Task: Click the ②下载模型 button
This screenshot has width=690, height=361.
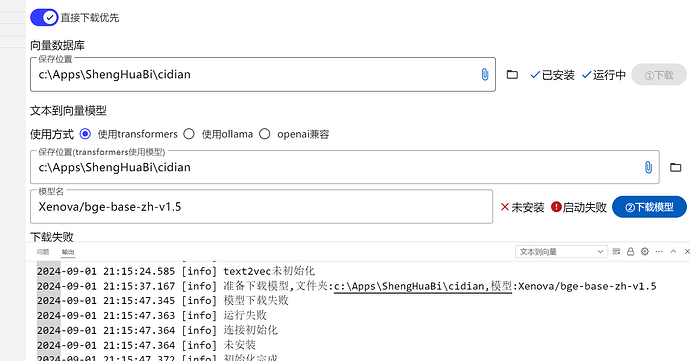Action: (649, 207)
